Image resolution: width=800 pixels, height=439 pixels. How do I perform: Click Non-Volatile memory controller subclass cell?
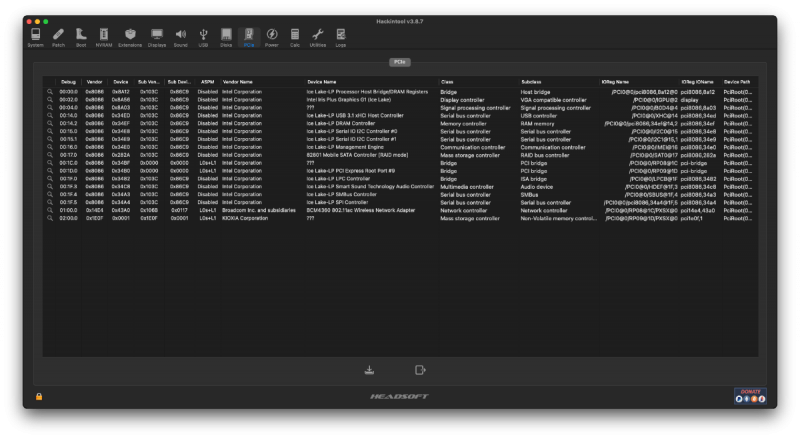[x=558, y=218]
